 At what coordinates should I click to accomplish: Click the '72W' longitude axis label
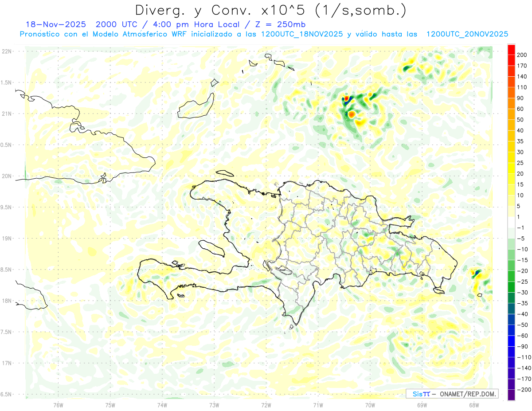pos(266,405)
